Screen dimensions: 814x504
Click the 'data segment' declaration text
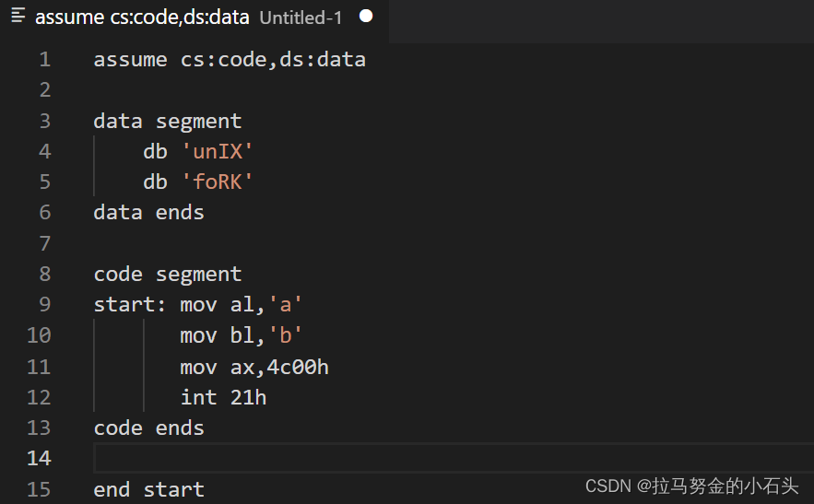pos(167,121)
